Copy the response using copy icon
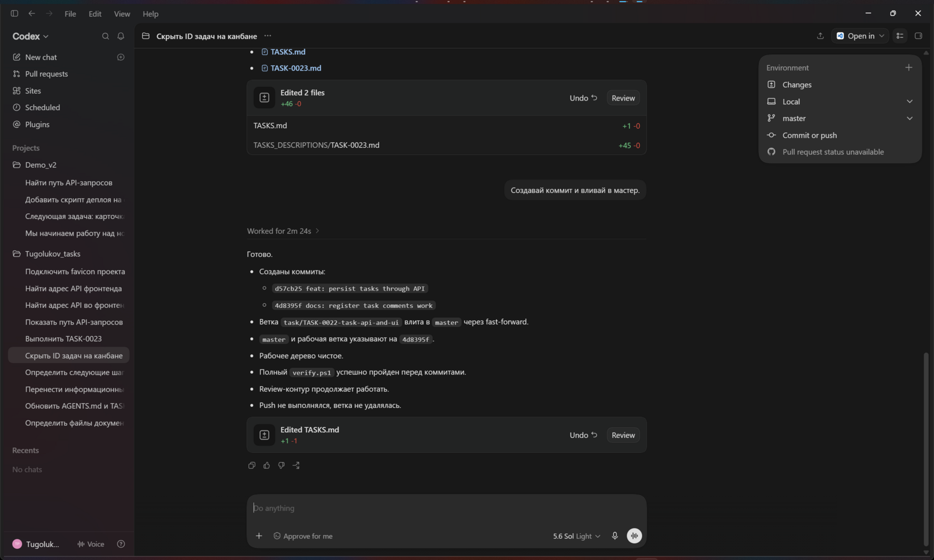934x560 pixels. 252,466
